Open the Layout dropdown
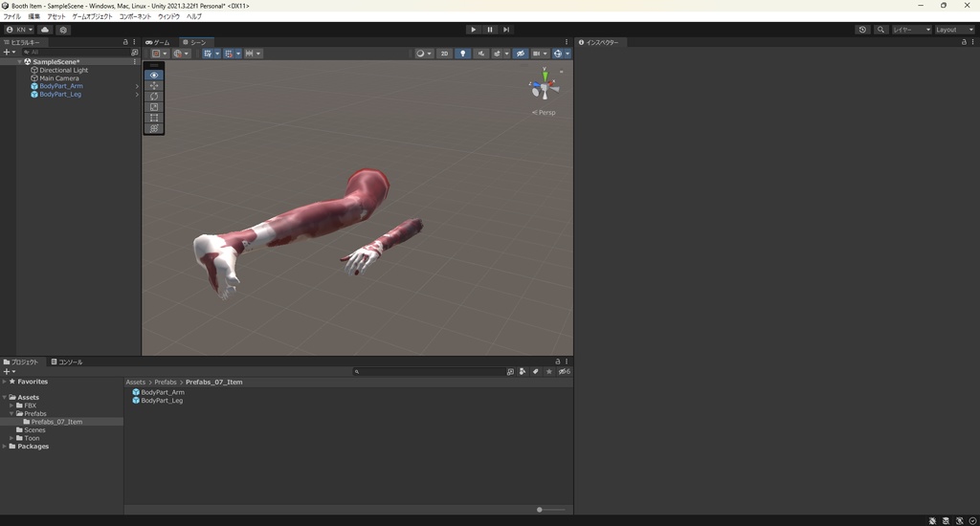The height and width of the screenshot is (526, 980). tap(954, 30)
